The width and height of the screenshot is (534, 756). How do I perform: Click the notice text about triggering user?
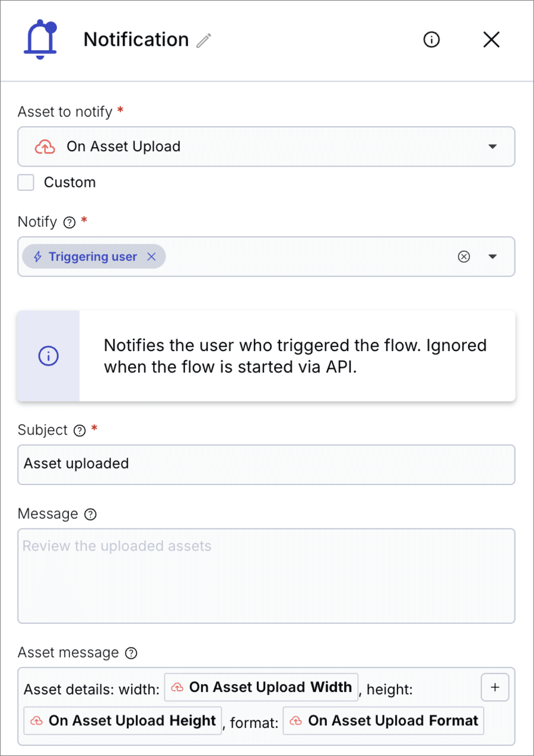(x=295, y=356)
